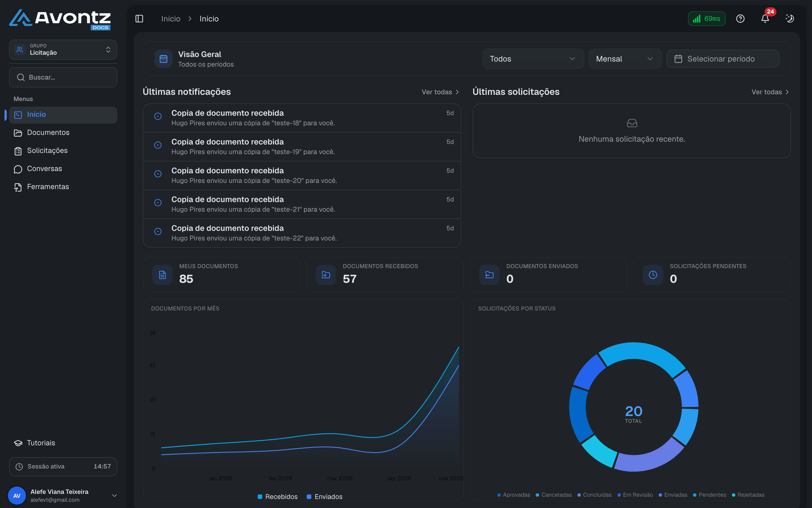Toggle the Rejeitadas legend item
The height and width of the screenshot is (508, 812).
(748, 495)
